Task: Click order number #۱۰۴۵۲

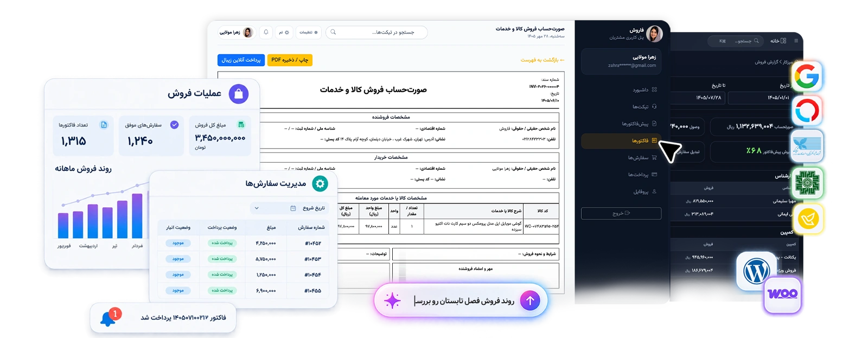Action: pyautogui.click(x=312, y=244)
